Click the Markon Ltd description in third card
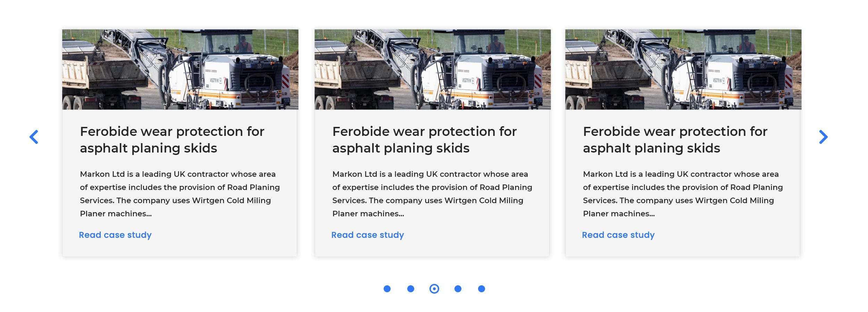This screenshot has width=868, height=312. [683, 194]
